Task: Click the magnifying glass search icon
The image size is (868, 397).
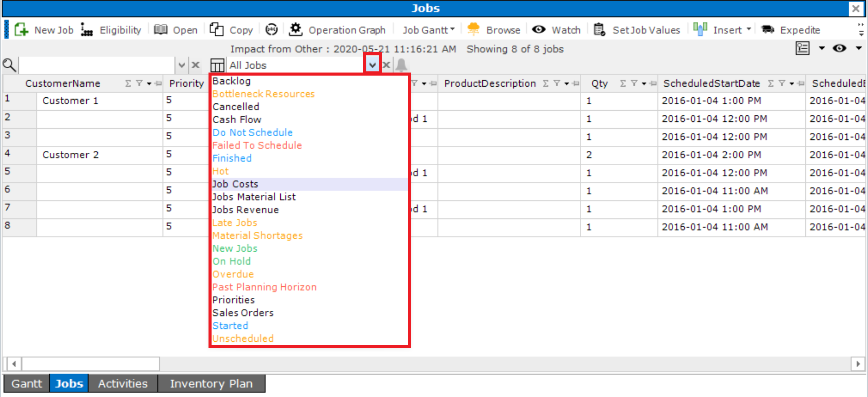Action: pos(9,65)
